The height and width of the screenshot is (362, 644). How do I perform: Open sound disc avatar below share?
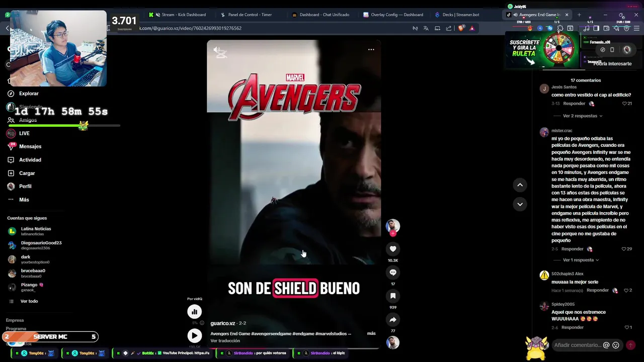tap(393, 342)
